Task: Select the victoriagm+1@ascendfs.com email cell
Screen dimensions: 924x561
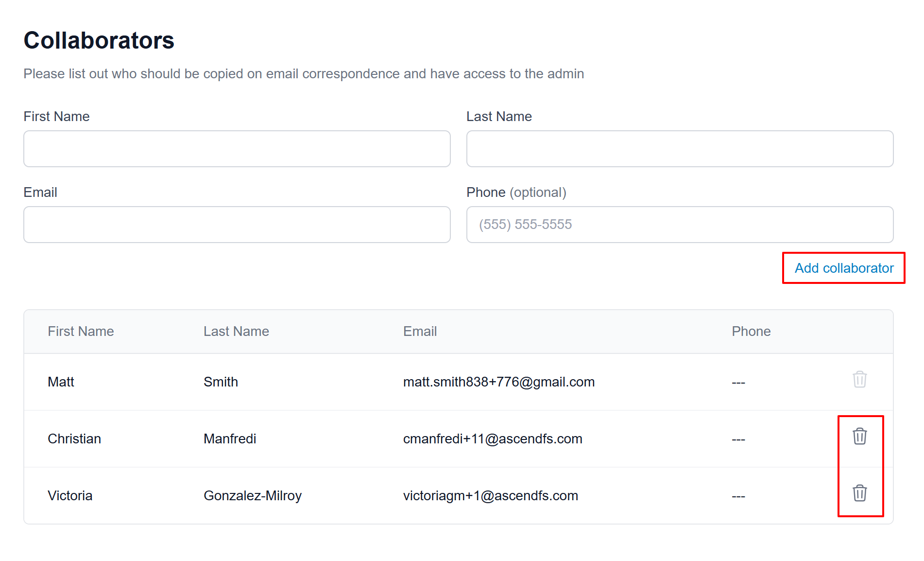Action: click(490, 496)
